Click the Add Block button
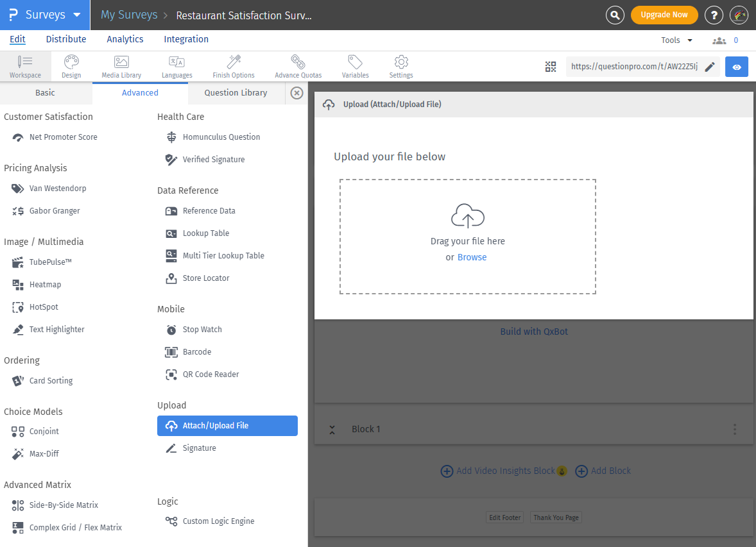 click(603, 471)
